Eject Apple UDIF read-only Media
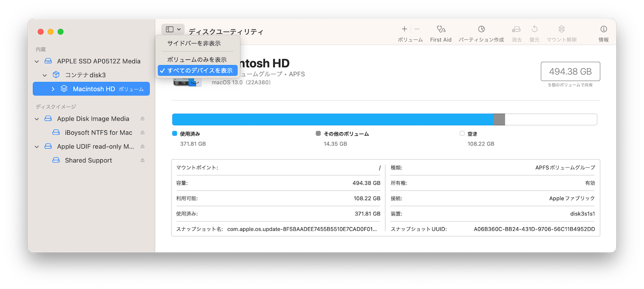Viewport: 644px width, 289px height. coord(142,146)
